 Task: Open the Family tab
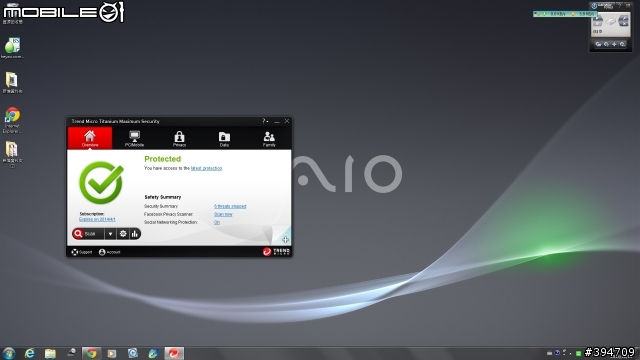point(269,138)
